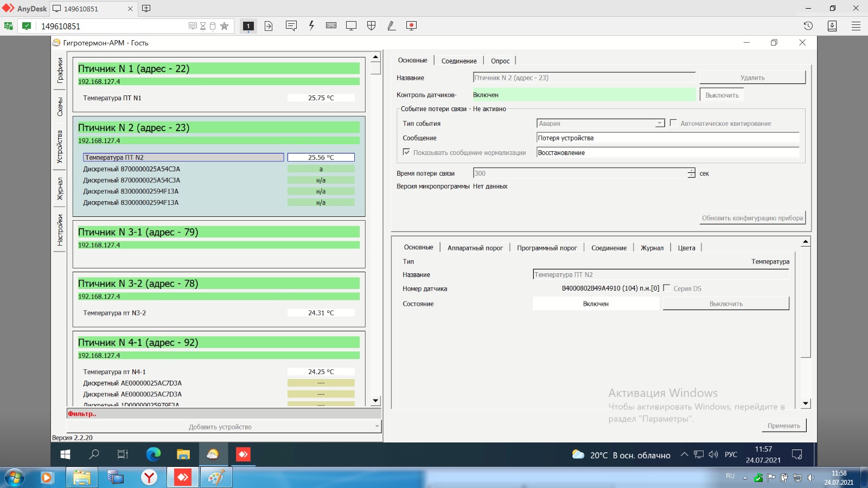Viewport: 868px width, 488px height.
Task: Open the AnyDesk chat icon in toolbar
Action: [x=291, y=25]
